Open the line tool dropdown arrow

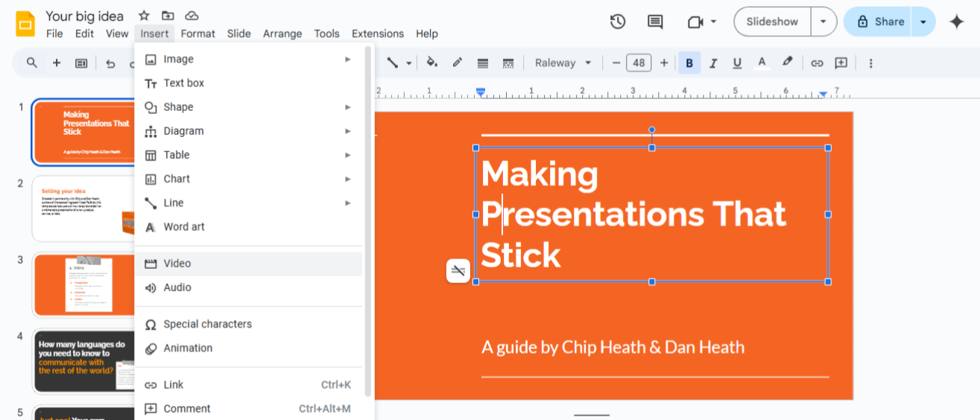point(409,63)
